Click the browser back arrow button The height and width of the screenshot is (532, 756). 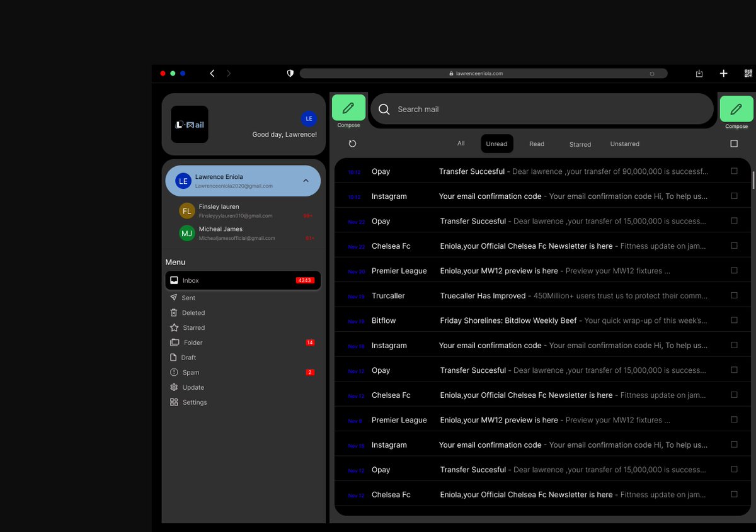click(x=212, y=73)
